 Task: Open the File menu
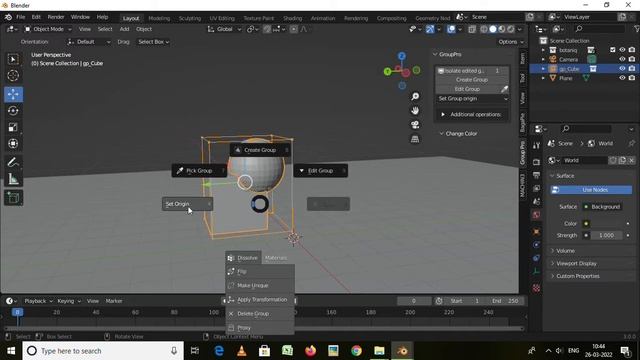(x=20, y=17)
